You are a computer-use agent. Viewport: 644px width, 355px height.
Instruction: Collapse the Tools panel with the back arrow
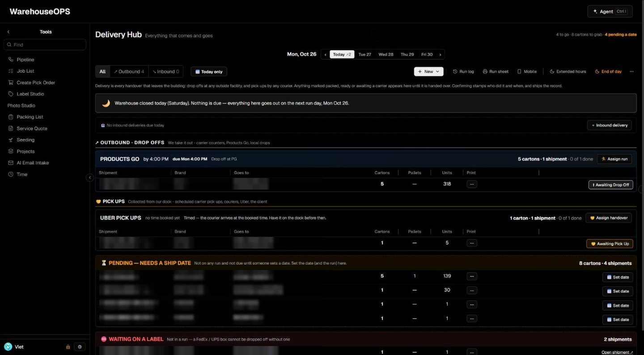[x=8, y=32]
